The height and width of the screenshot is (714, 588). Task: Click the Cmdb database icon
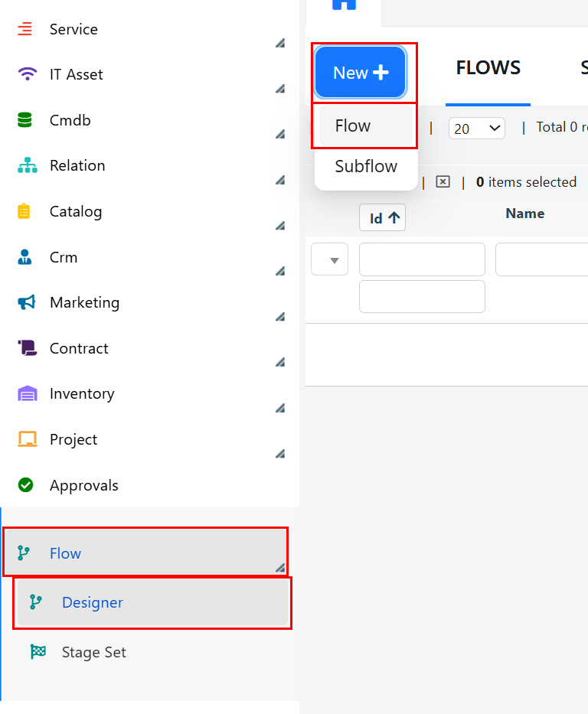point(24,119)
